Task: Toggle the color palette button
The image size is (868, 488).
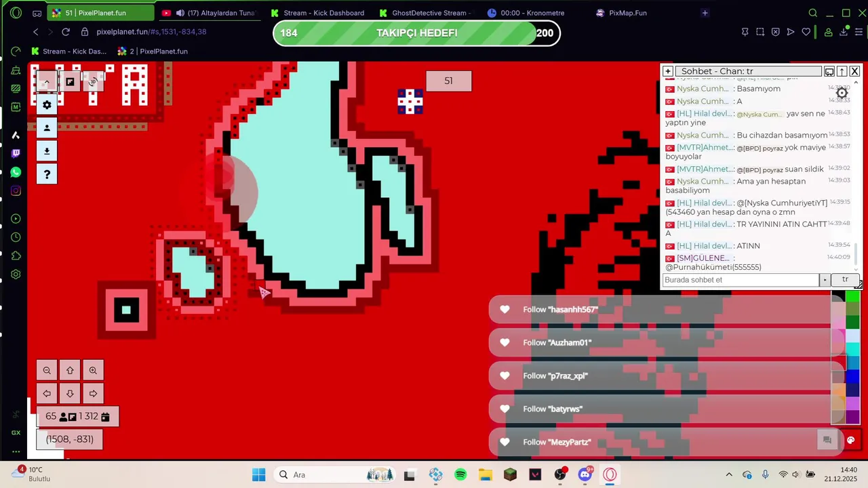Action: 850,440
